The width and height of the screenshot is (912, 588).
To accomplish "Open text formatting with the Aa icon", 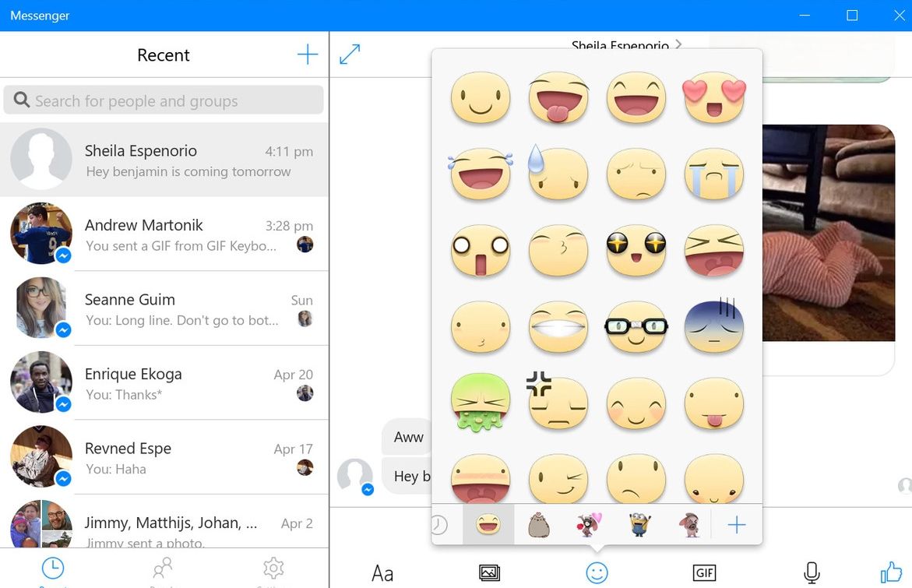I will pos(381,572).
